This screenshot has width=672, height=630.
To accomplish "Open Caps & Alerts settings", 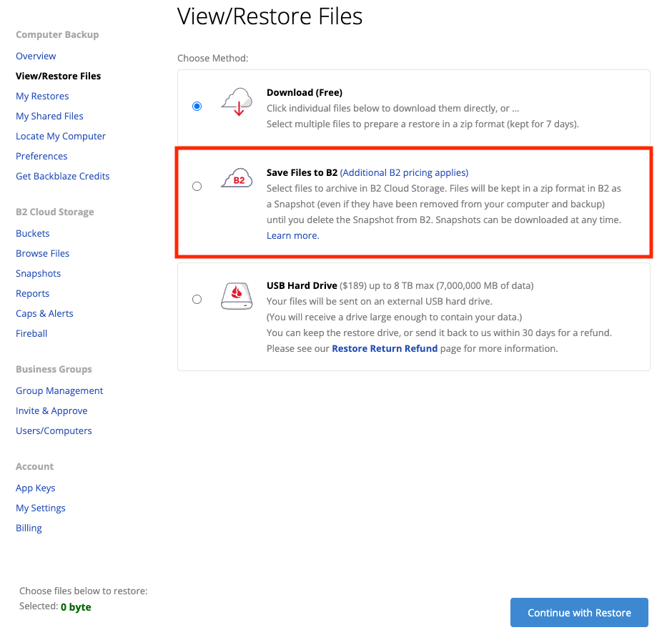I will tap(44, 313).
